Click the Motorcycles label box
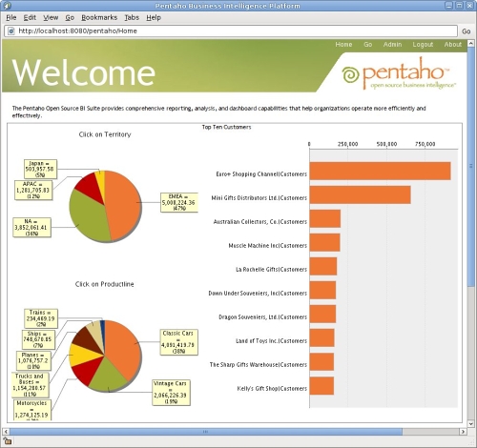The image size is (477, 448). (x=32, y=410)
